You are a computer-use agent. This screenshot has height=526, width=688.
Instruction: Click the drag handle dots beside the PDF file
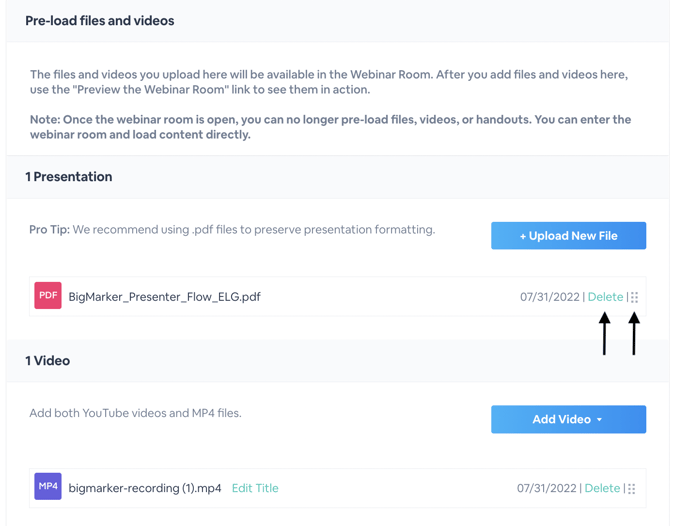coord(634,297)
